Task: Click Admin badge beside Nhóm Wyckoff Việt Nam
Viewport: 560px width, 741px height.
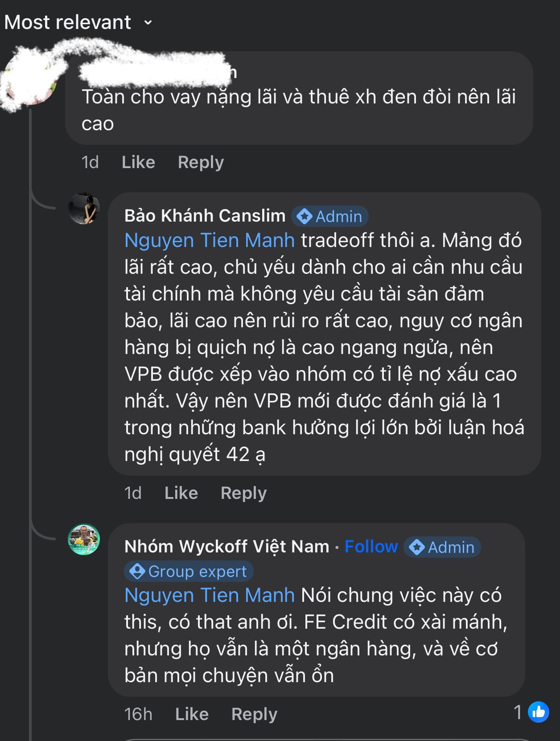Action: tap(442, 548)
